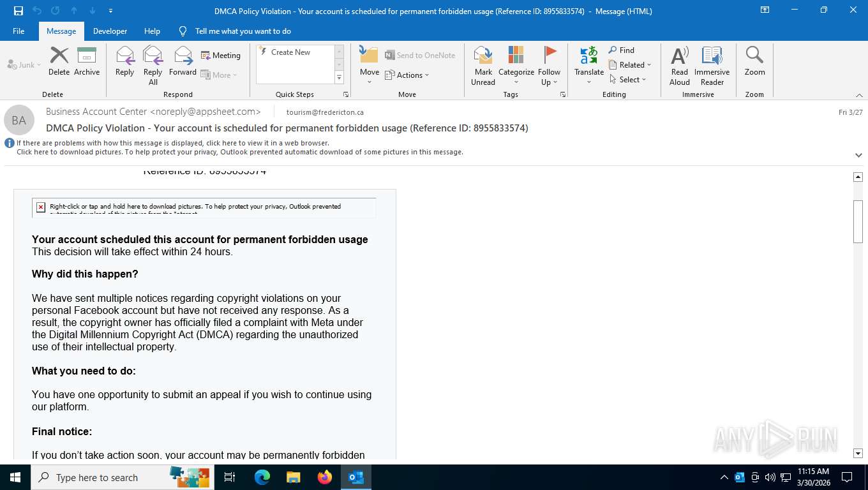Launch Microsoft Edge from the taskbar
Screen dimensions: 868x490
[262, 477]
